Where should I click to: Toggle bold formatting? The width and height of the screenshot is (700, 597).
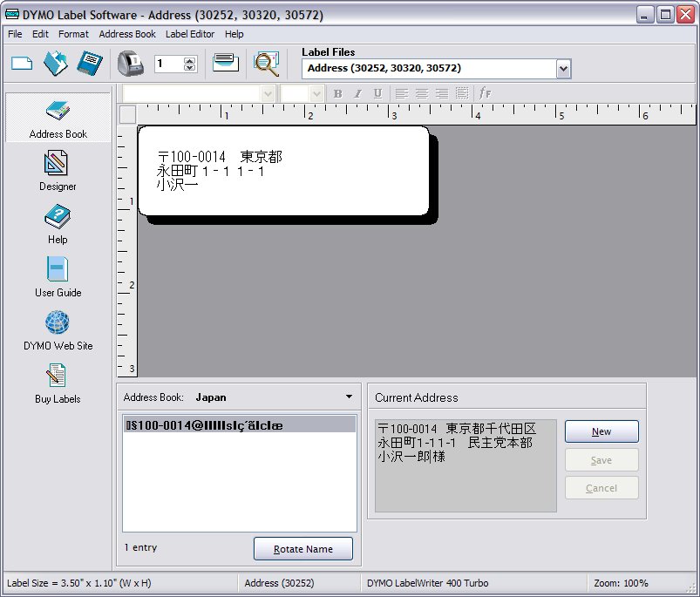pyautogui.click(x=338, y=94)
